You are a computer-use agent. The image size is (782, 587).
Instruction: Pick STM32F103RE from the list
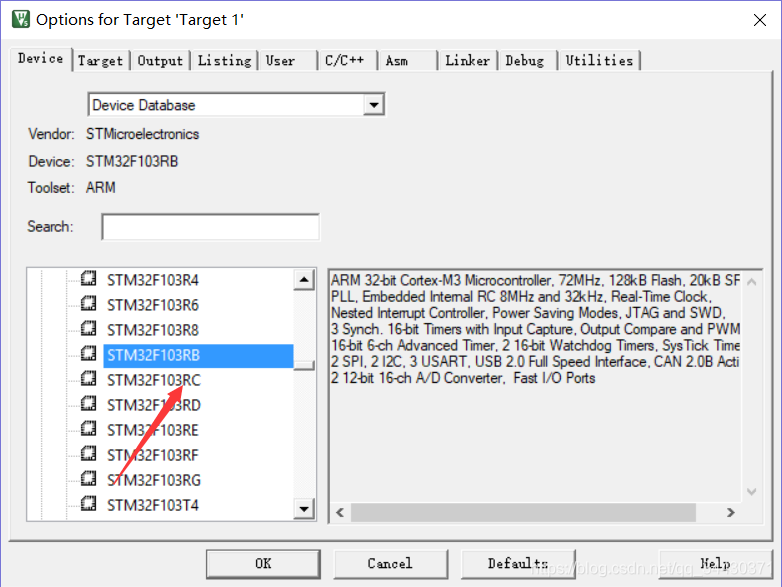tap(153, 430)
